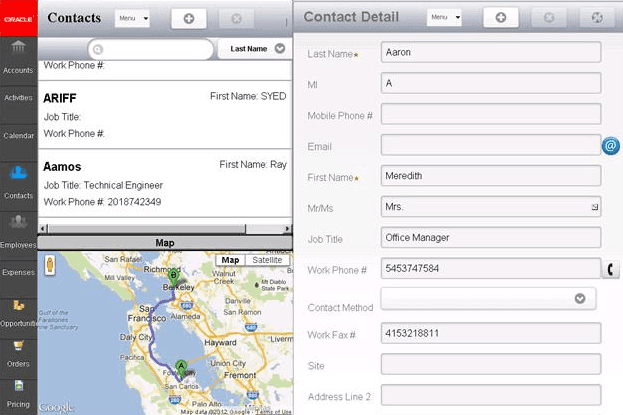Click the Mobile Phone # field
The image size is (623, 415).
pyautogui.click(x=491, y=114)
